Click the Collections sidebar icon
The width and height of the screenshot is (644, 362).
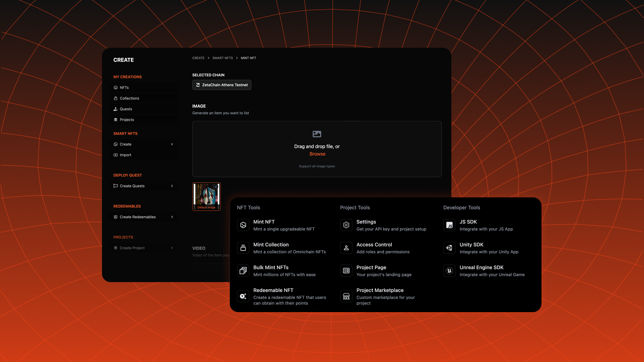point(116,98)
